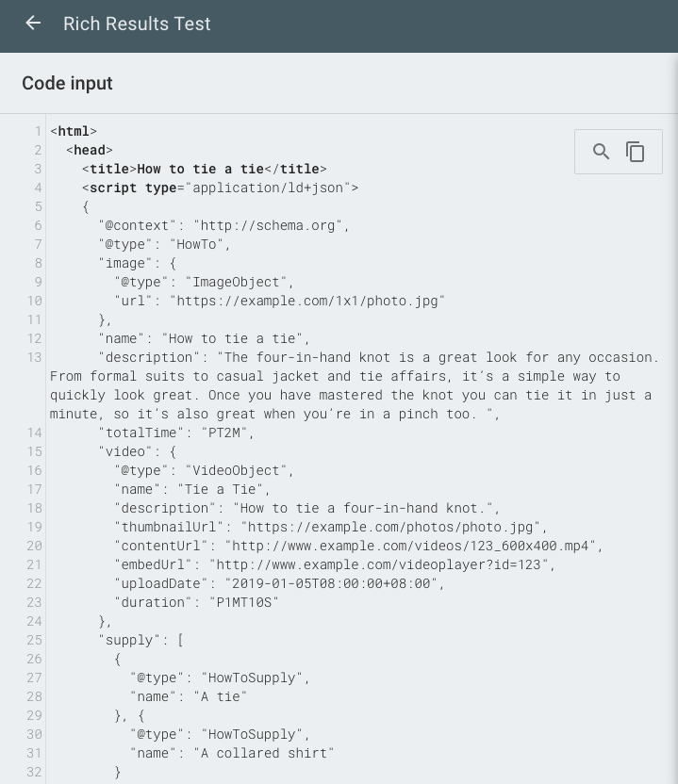This screenshot has width=678, height=784.
Task: Click the totalTime PT2M line
Action: [176, 433]
